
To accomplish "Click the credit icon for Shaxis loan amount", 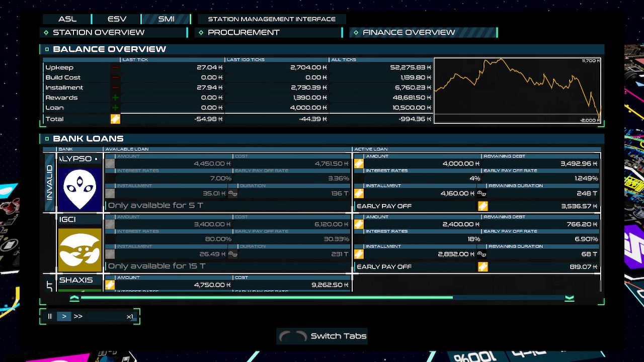I will click(110, 285).
